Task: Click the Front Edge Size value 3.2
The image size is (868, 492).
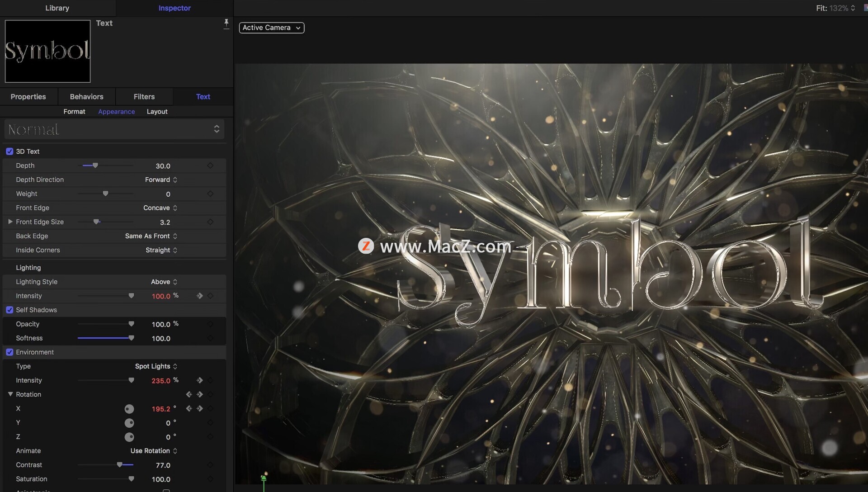Action: tap(165, 222)
